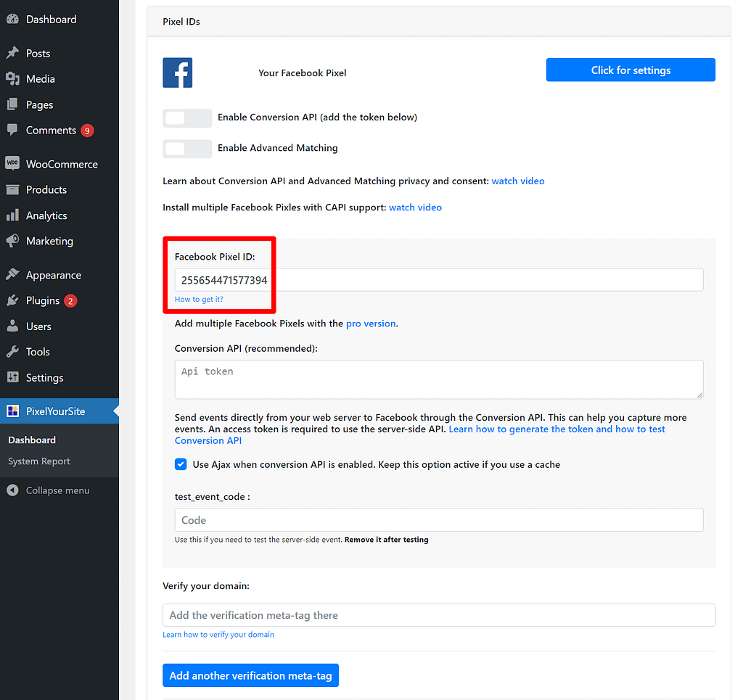Open the Comments menu
The width and height of the screenshot is (743, 700).
[x=59, y=131]
